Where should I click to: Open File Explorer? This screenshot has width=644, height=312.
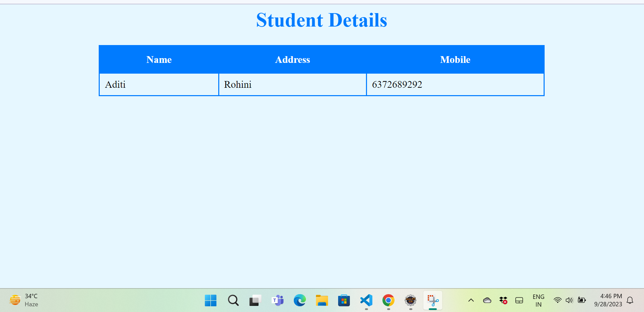[x=322, y=300]
